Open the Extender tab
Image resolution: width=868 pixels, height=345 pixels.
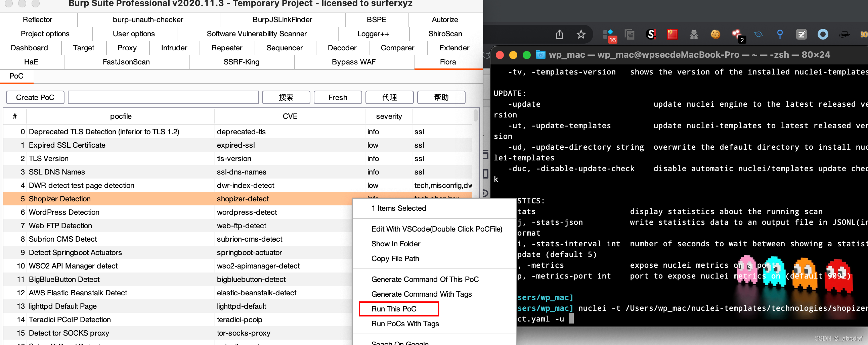454,48
